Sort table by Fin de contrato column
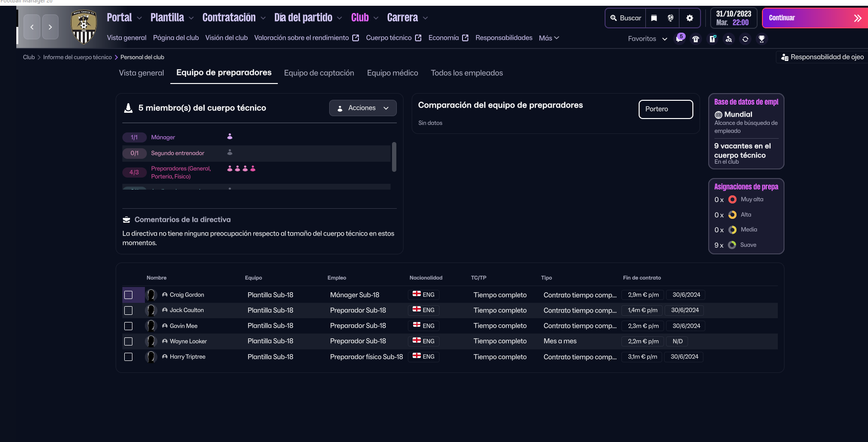The image size is (868, 442). point(642,278)
